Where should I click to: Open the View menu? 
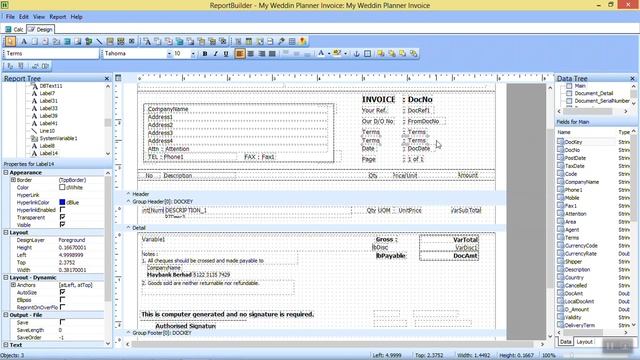[39, 17]
